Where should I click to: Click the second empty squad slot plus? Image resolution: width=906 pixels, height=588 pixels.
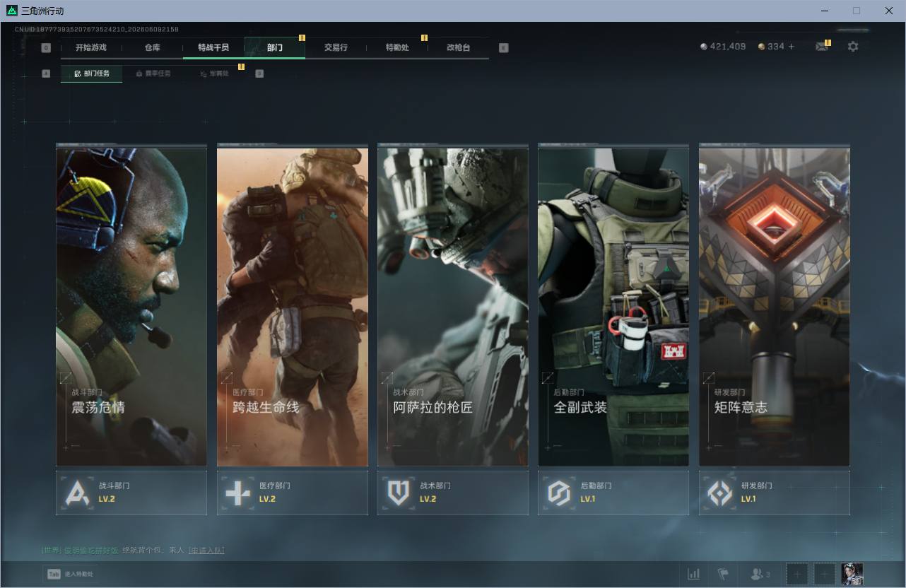click(x=824, y=574)
